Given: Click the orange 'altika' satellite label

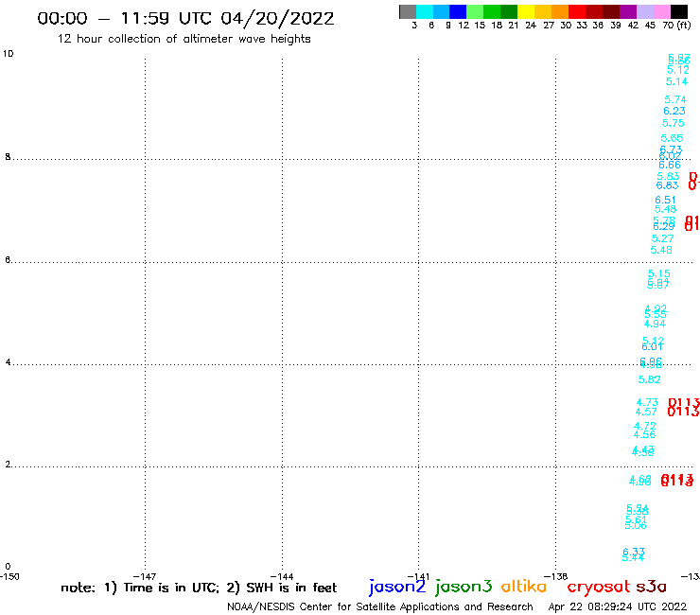Looking at the screenshot, I should point(523,586).
